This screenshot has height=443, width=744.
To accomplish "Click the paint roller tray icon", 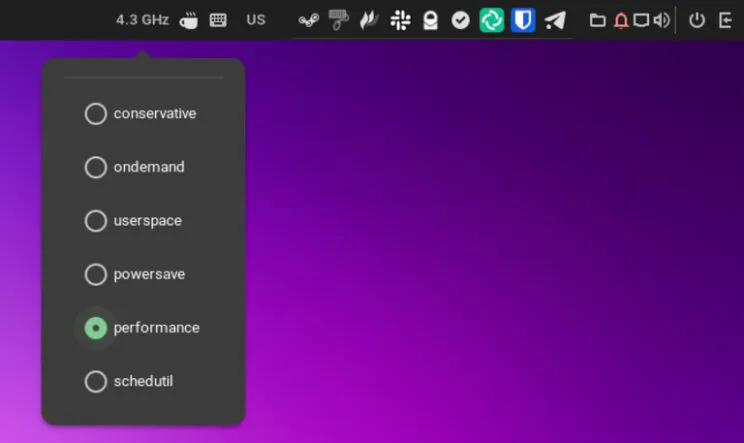I will tap(340, 19).
